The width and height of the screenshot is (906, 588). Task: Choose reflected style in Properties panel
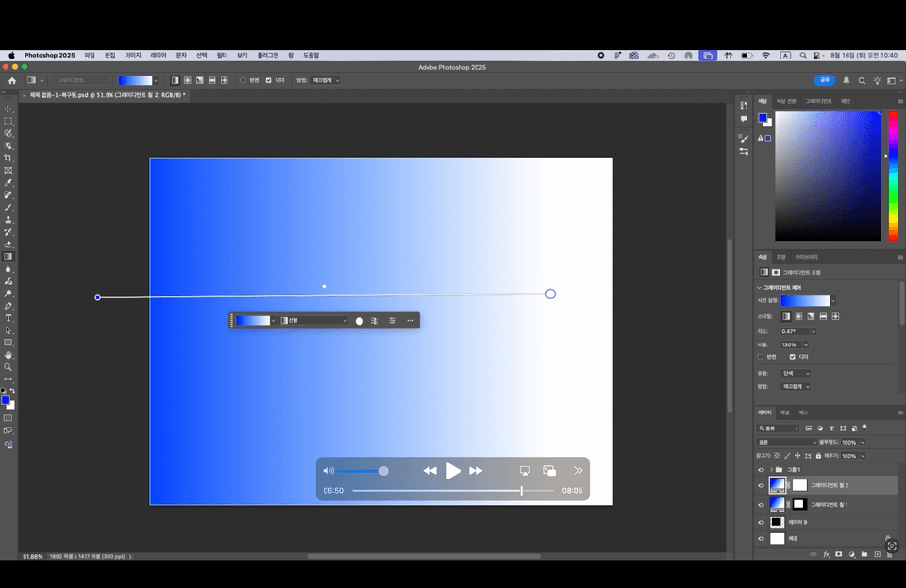pyautogui.click(x=823, y=316)
